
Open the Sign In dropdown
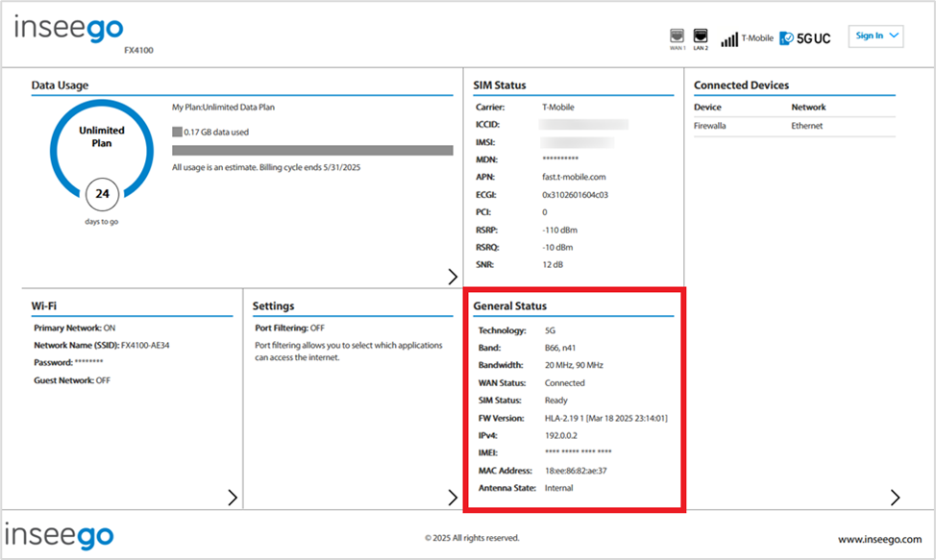(875, 36)
